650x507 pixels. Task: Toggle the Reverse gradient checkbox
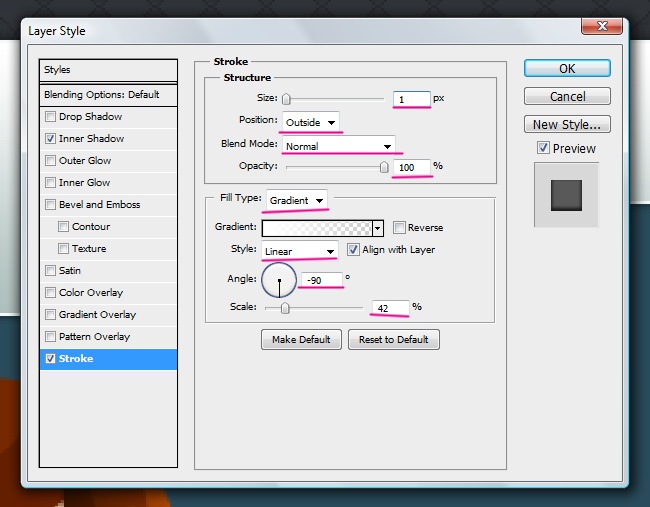tap(399, 228)
